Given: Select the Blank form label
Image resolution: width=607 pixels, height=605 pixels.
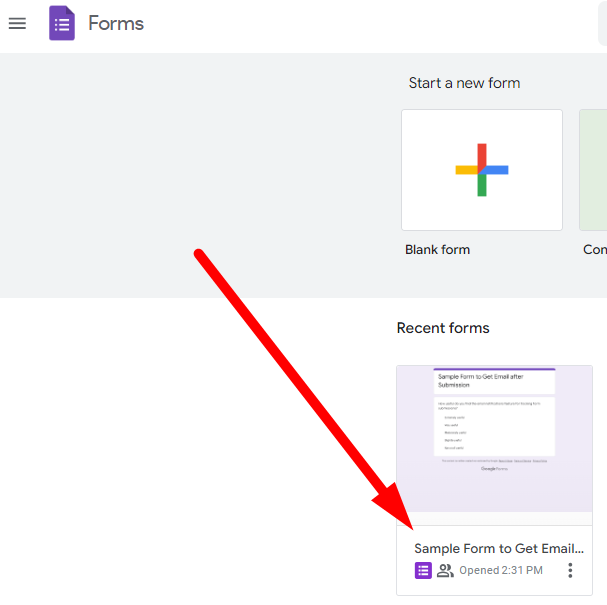Looking at the screenshot, I should tap(437, 249).
